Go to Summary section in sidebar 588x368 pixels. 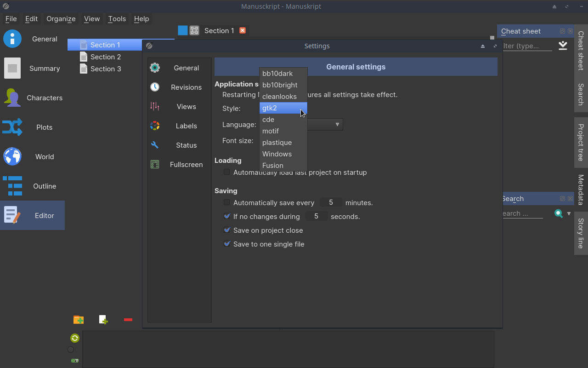coord(32,69)
